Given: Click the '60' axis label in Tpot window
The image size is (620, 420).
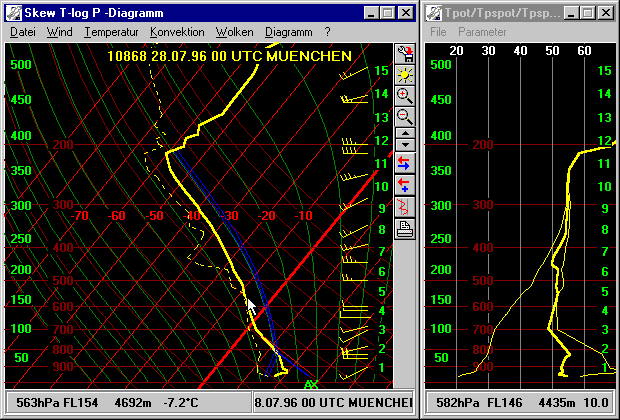Looking at the screenshot, I should (x=584, y=51).
